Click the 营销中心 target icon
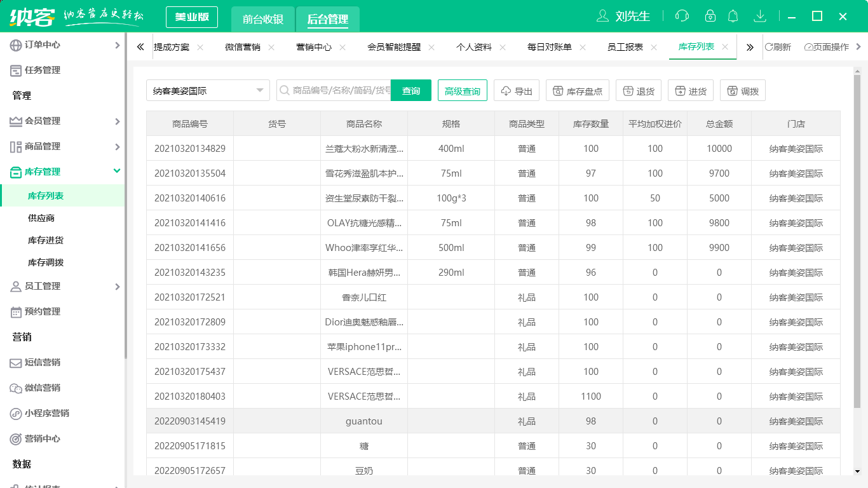 click(16, 438)
